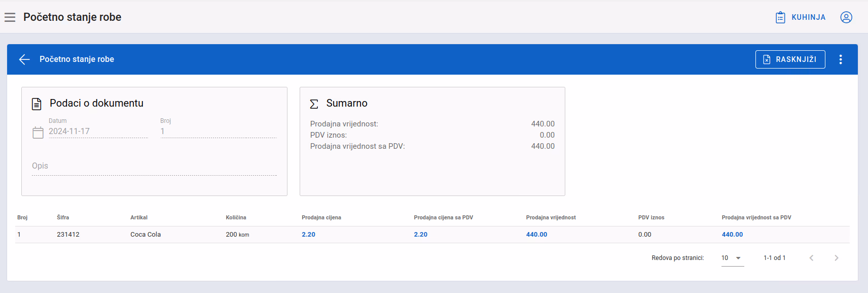Click the Prodajna cijena value 2.20
The width and height of the screenshot is (868, 293).
(308, 235)
